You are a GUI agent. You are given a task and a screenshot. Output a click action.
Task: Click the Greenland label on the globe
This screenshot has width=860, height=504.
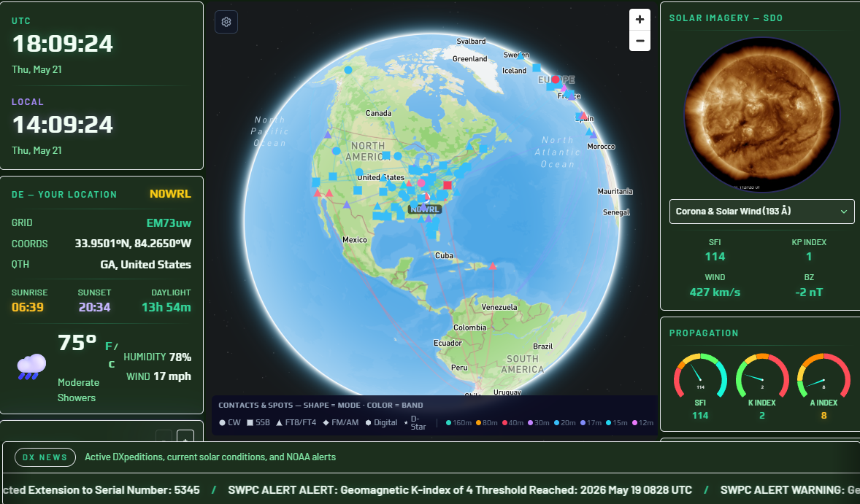pyautogui.click(x=469, y=58)
